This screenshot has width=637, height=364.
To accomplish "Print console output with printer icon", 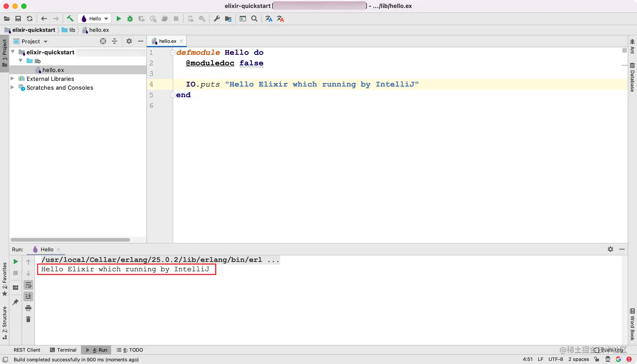I will [28, 308].
